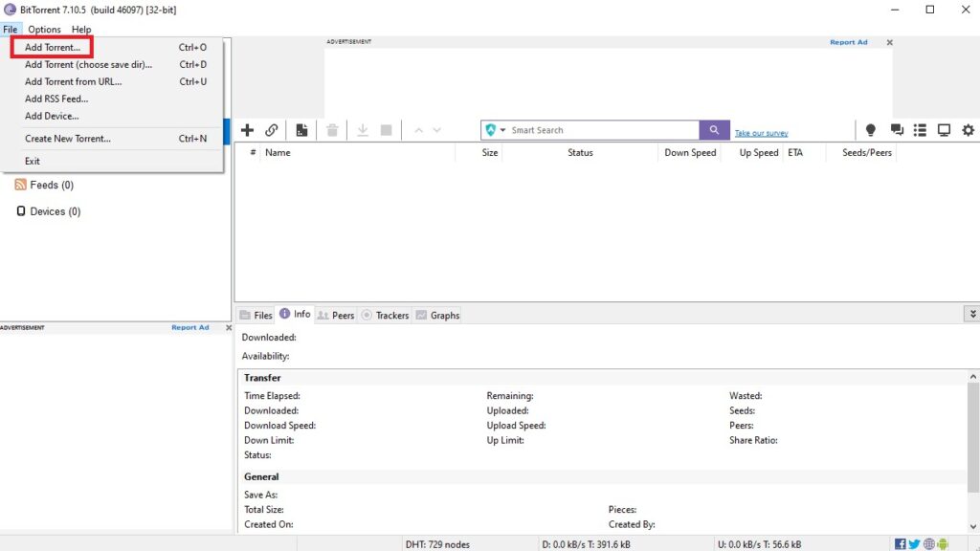Click the Facebook icon in status bar
980x551 pixels.
coord(900,544)
